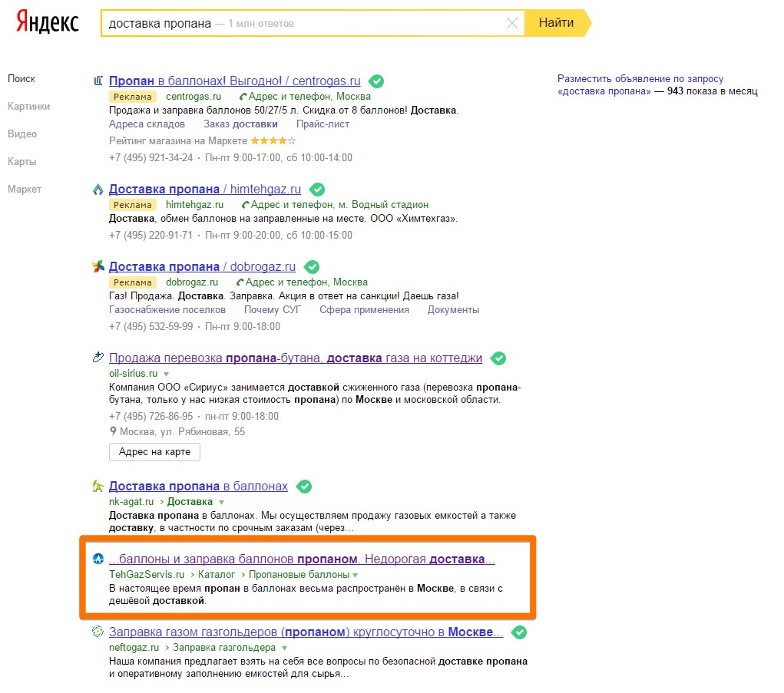Click the dobrogaz.ru pinwheel favicon
The width and height of the screenshot is (784, 693).
[98, 266]
